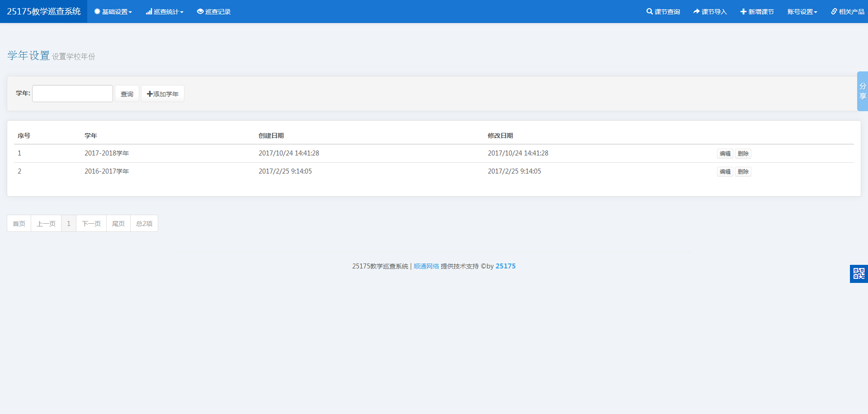Click the 新增课节 plus icon

tap(743, 12)
